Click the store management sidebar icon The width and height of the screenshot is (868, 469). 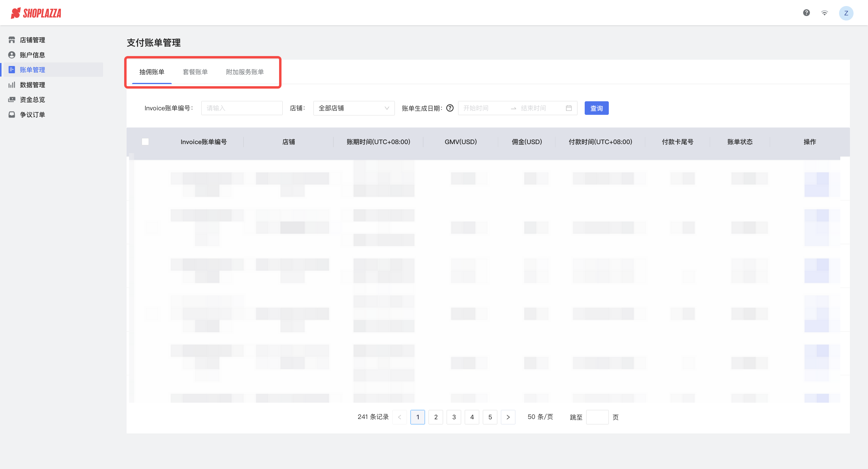12,40
